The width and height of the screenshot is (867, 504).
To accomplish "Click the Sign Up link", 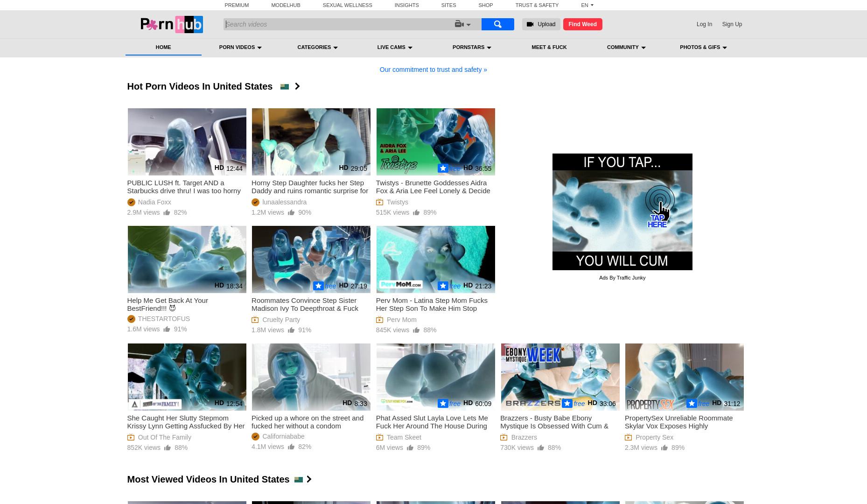I will tap(732, 24).
